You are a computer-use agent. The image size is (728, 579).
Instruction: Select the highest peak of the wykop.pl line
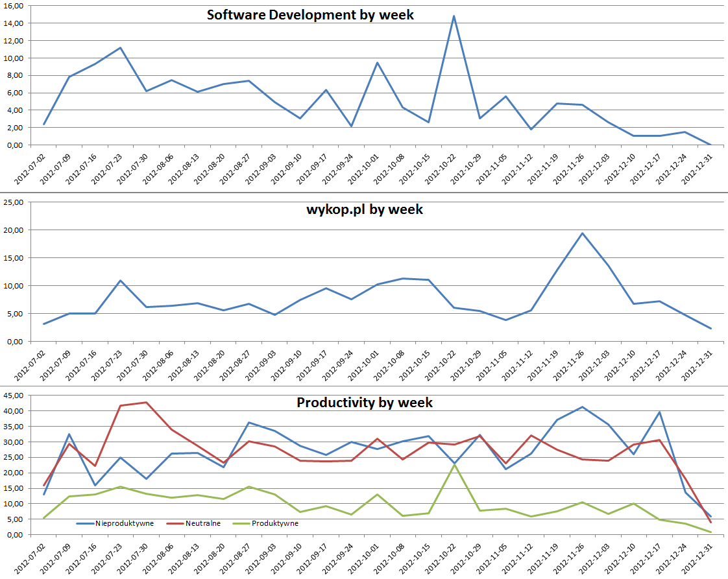(x=582, y=233)
